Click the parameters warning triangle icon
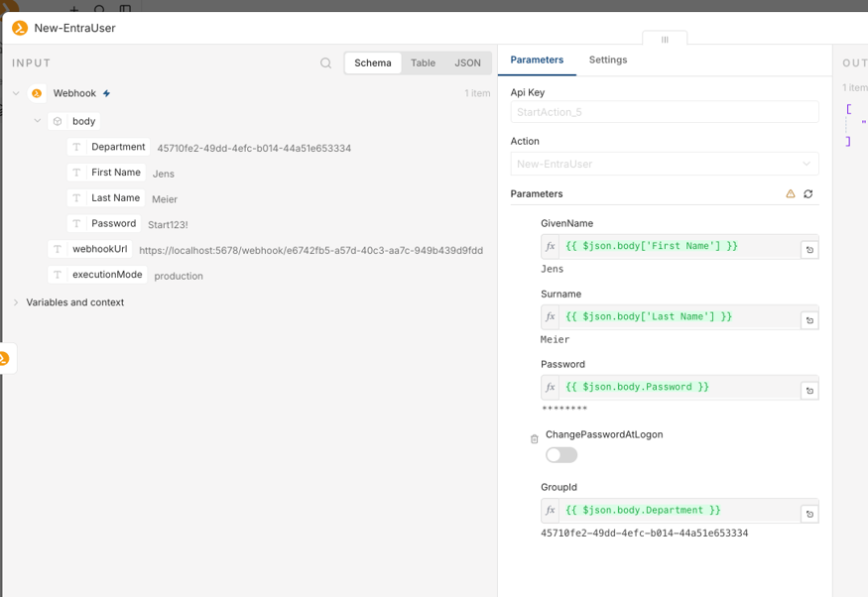 pyautogui.click(x=791, y=193)
